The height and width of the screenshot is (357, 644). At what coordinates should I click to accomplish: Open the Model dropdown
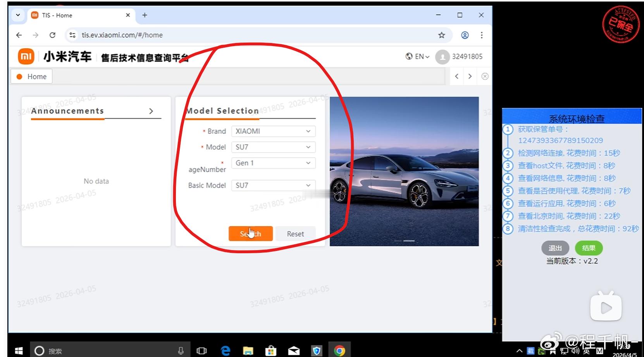point(273,147)
